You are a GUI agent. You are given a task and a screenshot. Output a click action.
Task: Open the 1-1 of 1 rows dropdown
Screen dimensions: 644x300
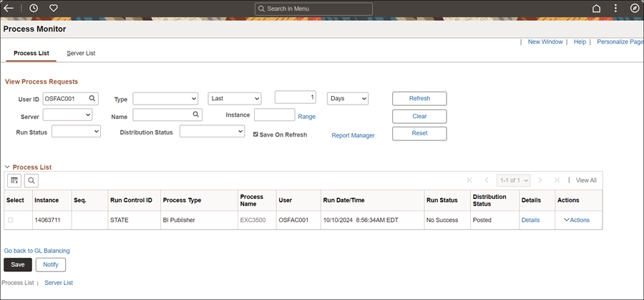point(513,180)
